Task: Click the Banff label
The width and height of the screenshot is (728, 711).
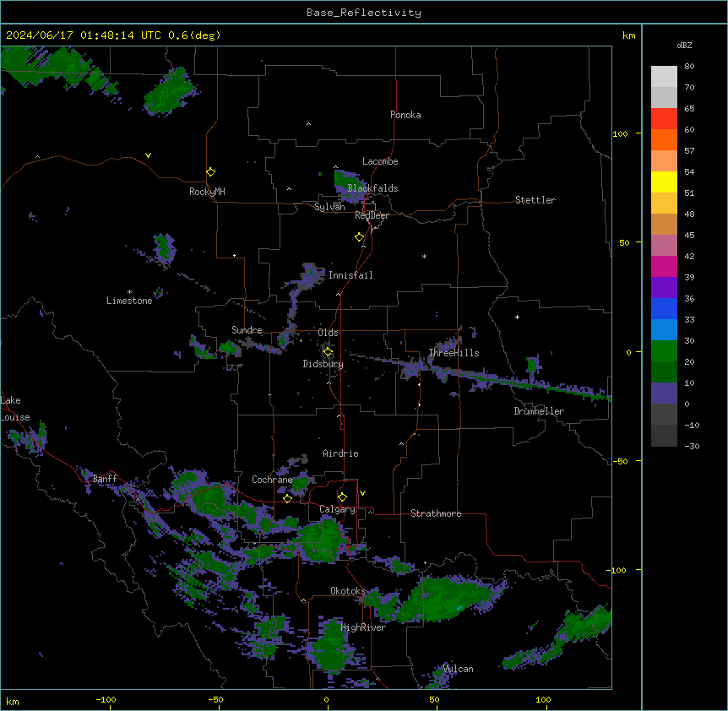Action: [105, 479]
